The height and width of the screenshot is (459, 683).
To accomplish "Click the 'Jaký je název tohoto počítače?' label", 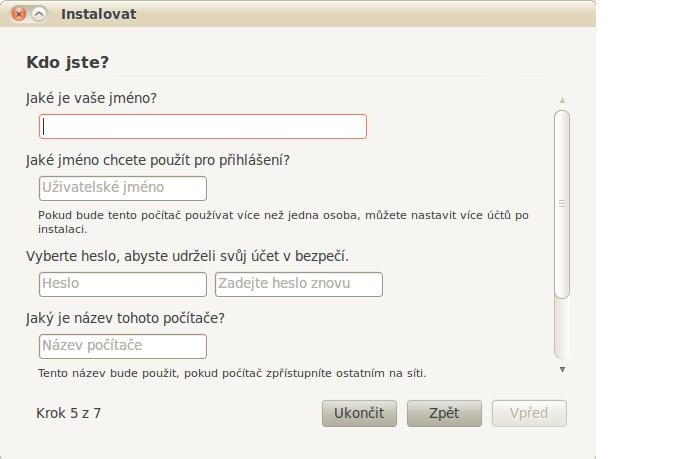I will point(125,318).
